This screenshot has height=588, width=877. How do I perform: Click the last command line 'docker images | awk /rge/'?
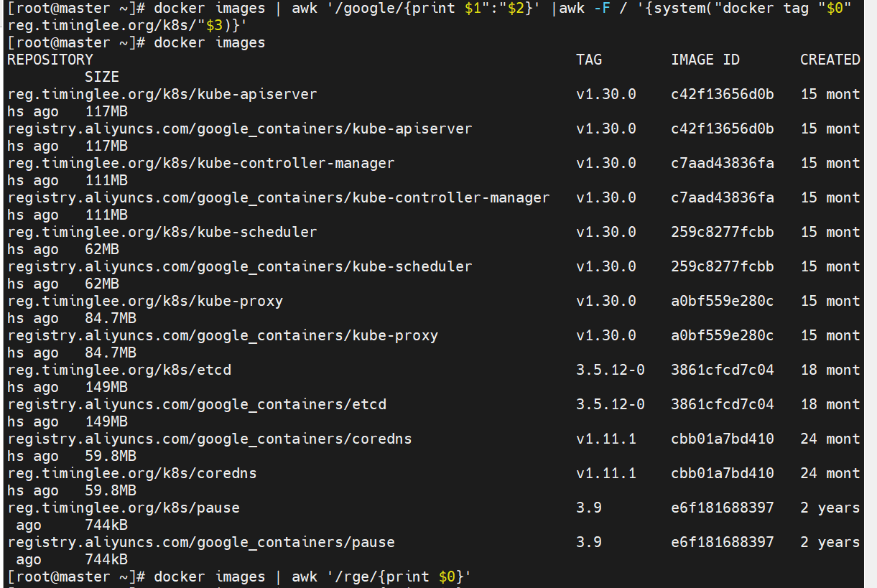[313, 577]
